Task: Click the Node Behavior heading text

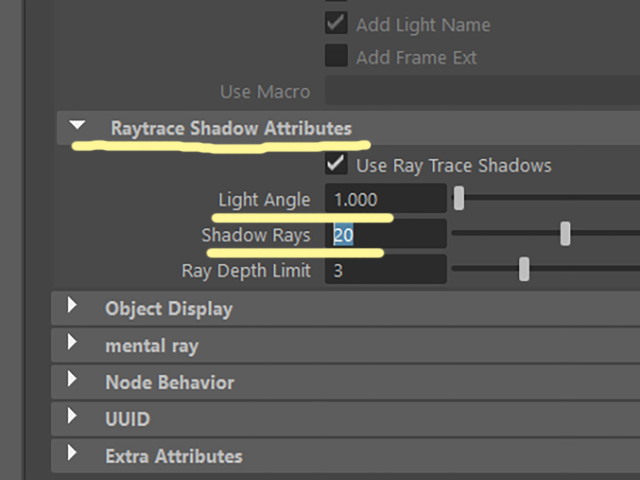Action: 170,382
